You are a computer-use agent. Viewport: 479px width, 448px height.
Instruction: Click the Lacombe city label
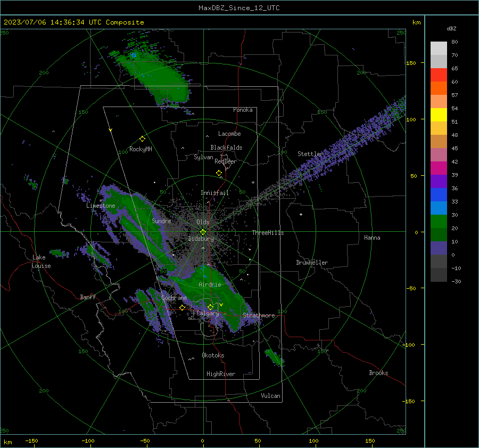click(229, 134)
